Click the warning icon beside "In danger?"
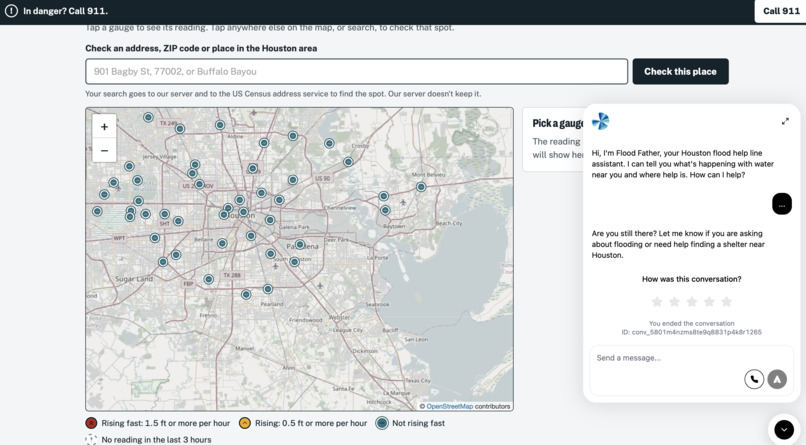This screenshot has width=806, height=445. [11, 11]
